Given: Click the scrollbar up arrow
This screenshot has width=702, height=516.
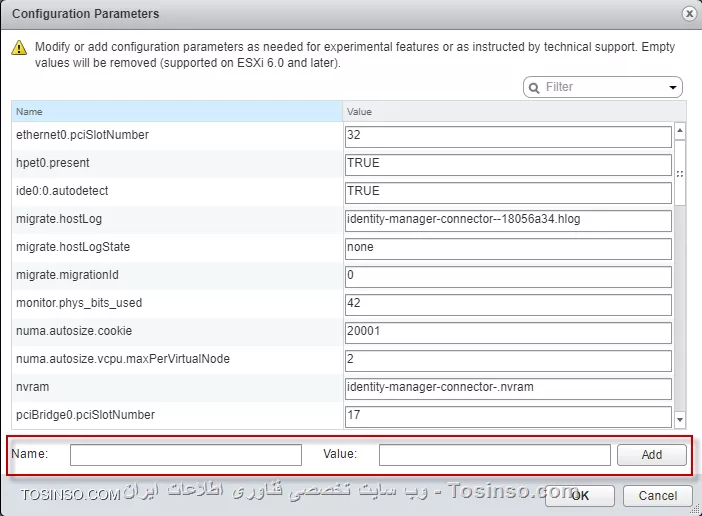Looking at the screenshot, I should (x=680, y=131).
